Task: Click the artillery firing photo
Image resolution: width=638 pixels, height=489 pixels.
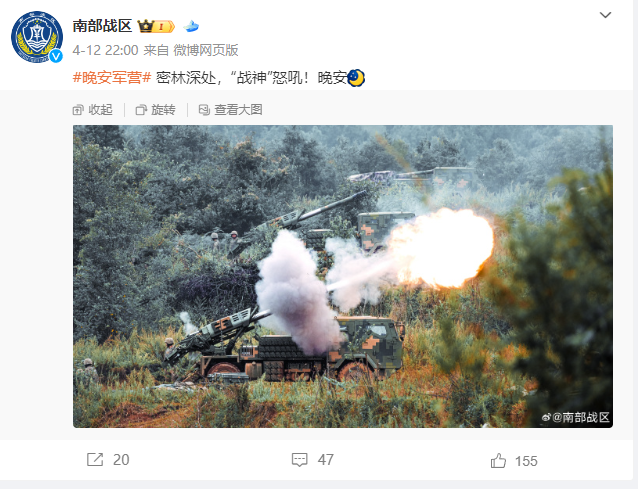Action: click(343, 276)
